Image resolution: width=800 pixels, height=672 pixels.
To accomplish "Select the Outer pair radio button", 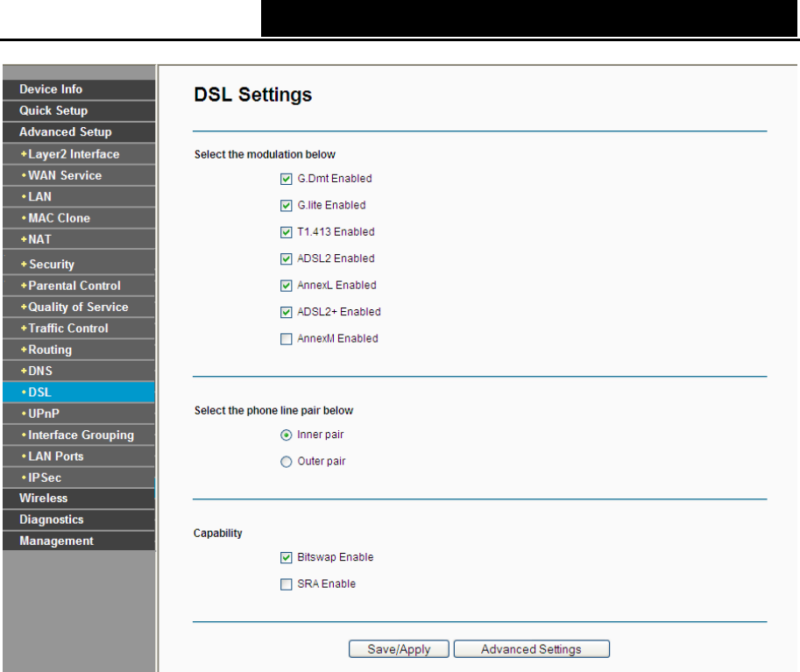I will pos(287,462).
